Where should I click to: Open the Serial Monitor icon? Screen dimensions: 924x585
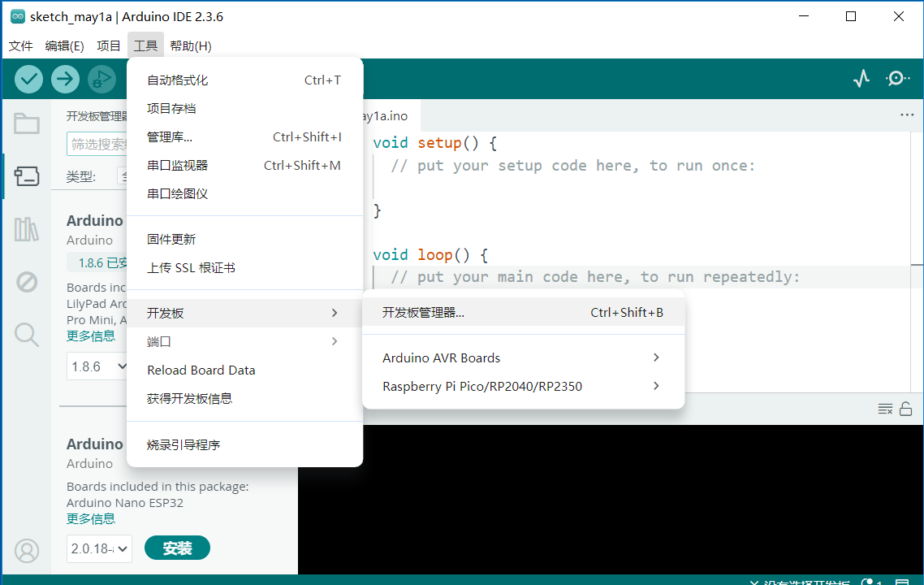[x=897, y=79]
